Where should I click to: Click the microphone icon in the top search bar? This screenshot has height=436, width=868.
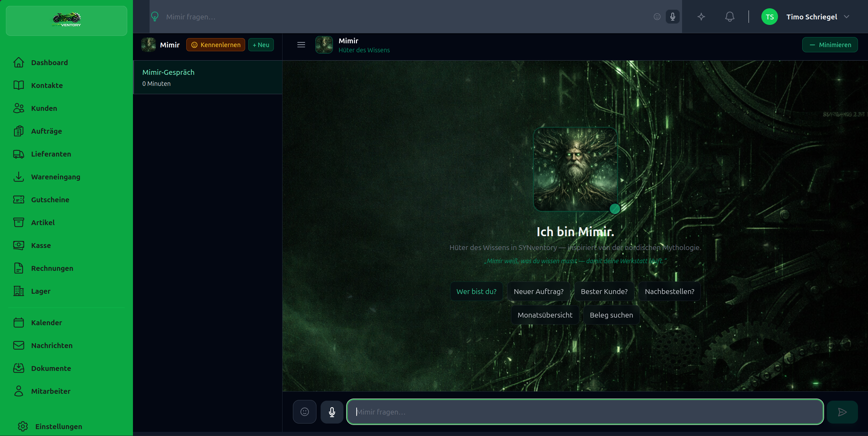(x=672, y=17)
